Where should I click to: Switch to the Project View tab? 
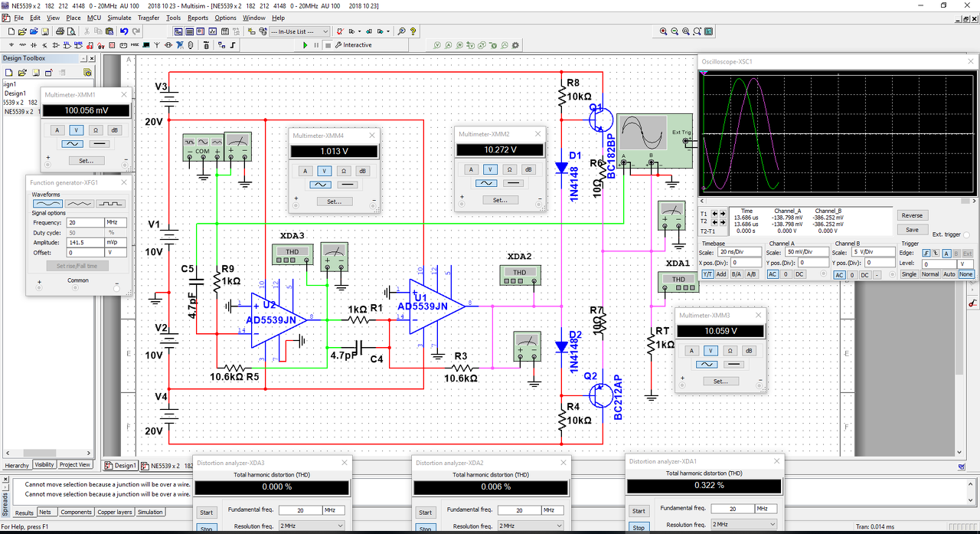[75, 464]
